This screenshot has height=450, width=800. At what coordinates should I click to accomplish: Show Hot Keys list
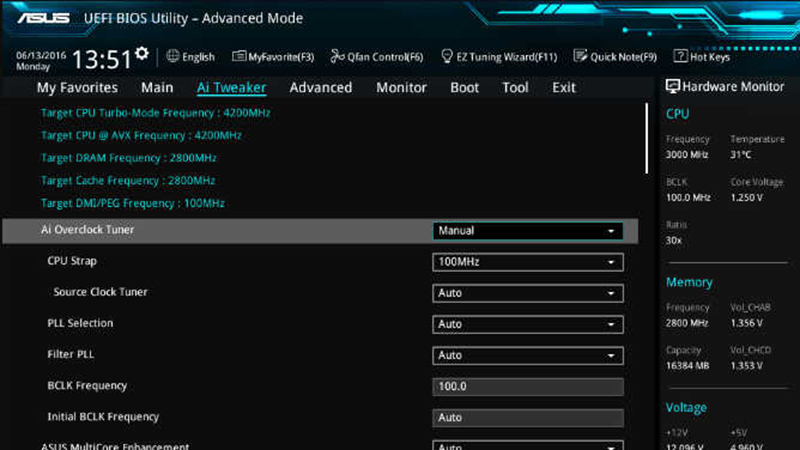710,57
